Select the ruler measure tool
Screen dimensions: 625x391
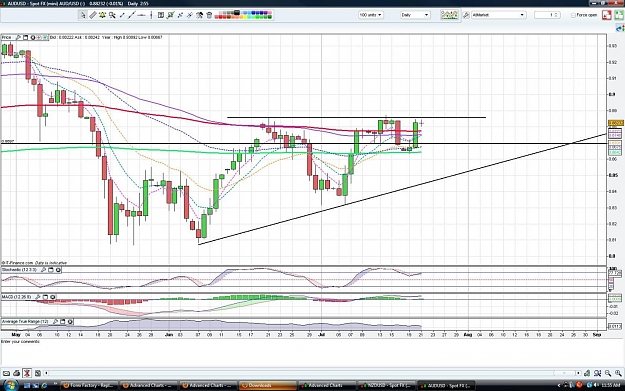click(93, 15)
